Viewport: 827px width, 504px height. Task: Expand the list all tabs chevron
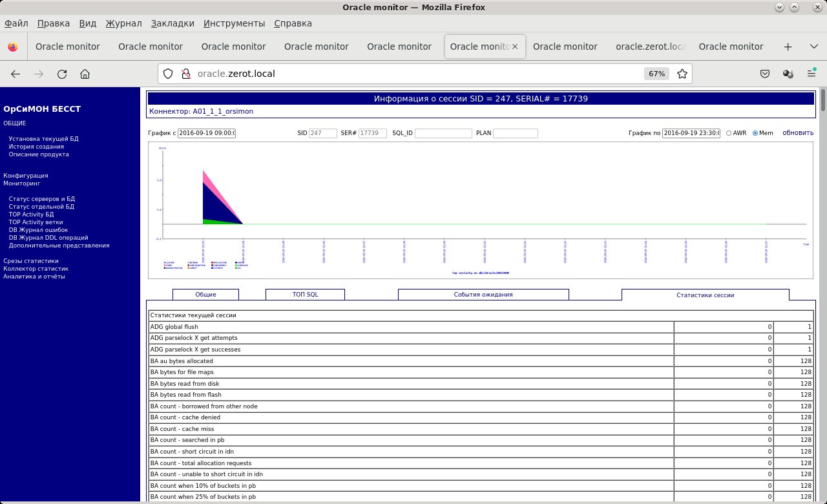[x=813, y=47]
